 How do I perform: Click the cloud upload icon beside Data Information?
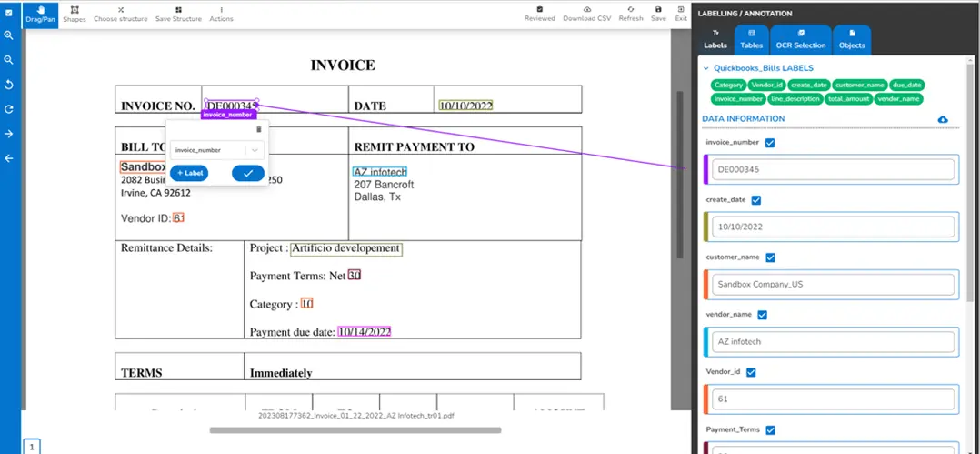[943, 119]
